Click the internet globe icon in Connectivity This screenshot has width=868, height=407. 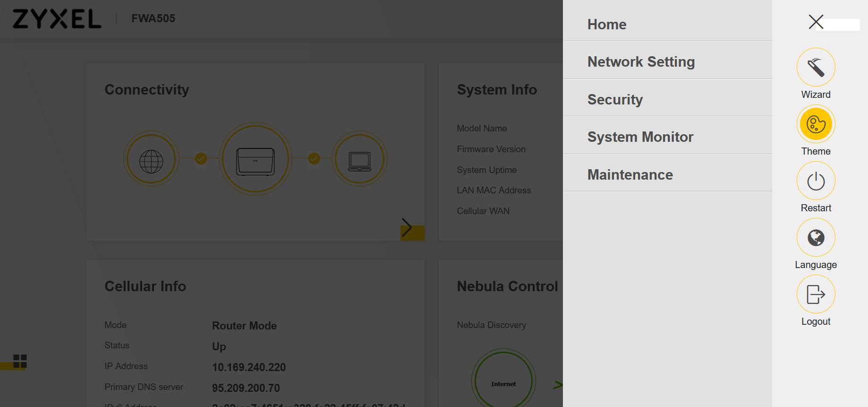click(151, 159)
